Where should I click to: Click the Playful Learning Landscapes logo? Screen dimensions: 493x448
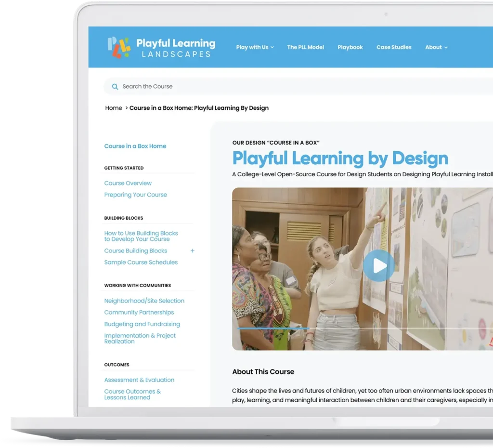click(161, 47)
